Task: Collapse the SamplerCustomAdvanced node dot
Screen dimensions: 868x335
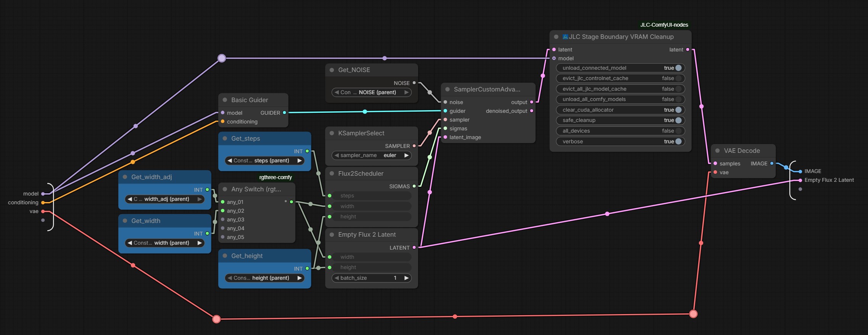Action: pos(447,89)
